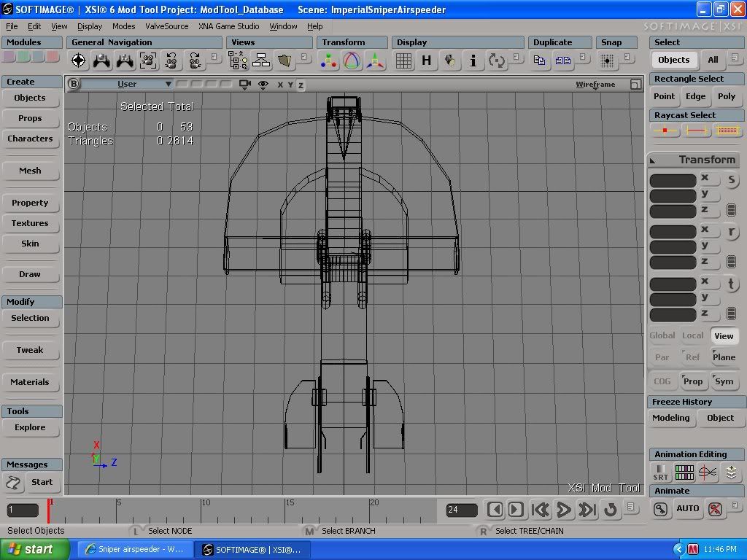Click the red-green-blue spheres Transform icon

tap(329, 61)
